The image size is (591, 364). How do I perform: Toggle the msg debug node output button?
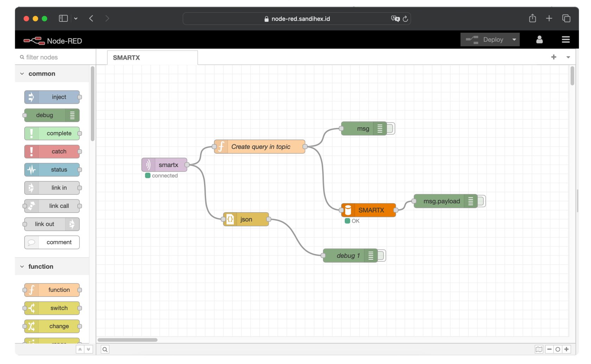coord(391,128)
